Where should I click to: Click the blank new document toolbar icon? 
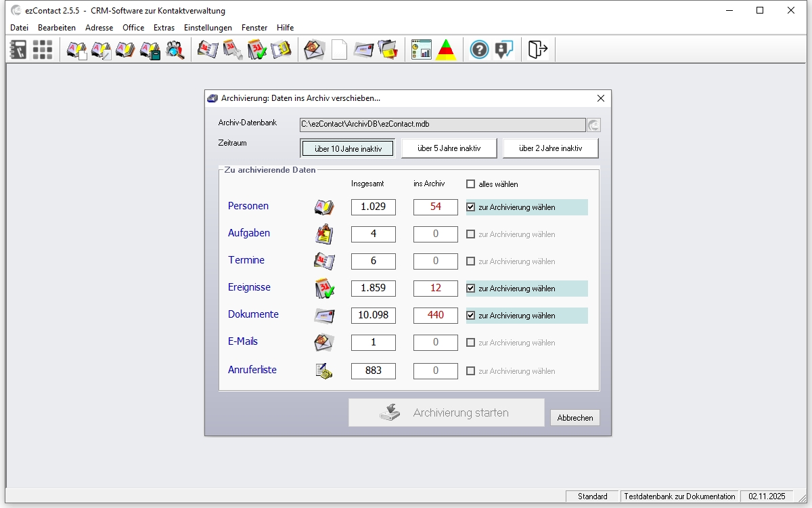(x=339, y=50)
